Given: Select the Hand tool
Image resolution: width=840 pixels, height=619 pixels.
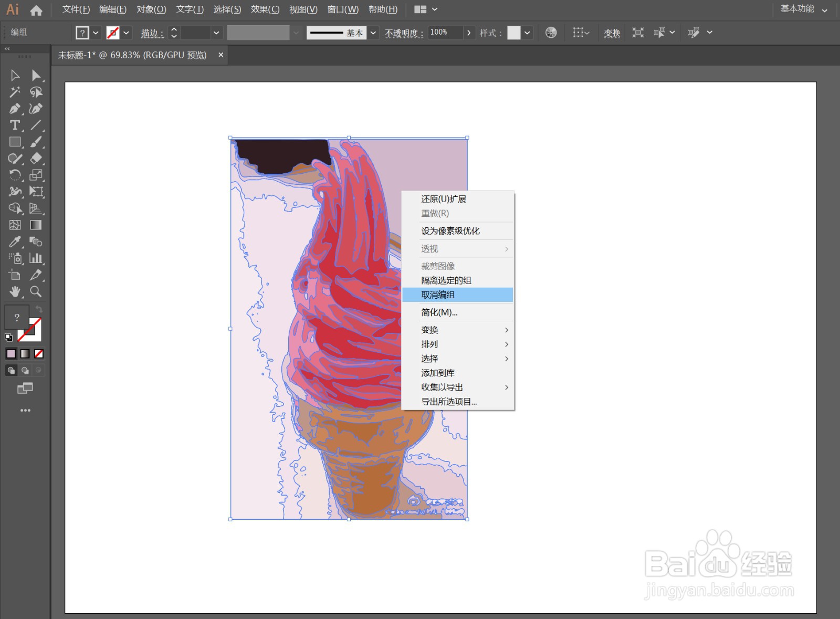Looking at the screenshot, I should 15,291.
